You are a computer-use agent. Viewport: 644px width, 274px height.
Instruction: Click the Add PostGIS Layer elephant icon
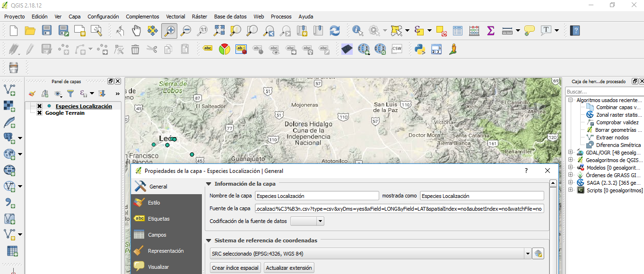(9, 138)
